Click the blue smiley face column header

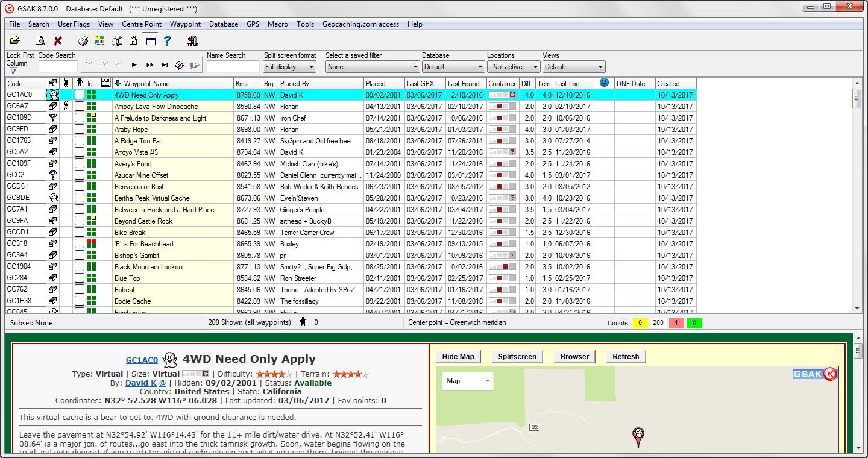[605, 83]
